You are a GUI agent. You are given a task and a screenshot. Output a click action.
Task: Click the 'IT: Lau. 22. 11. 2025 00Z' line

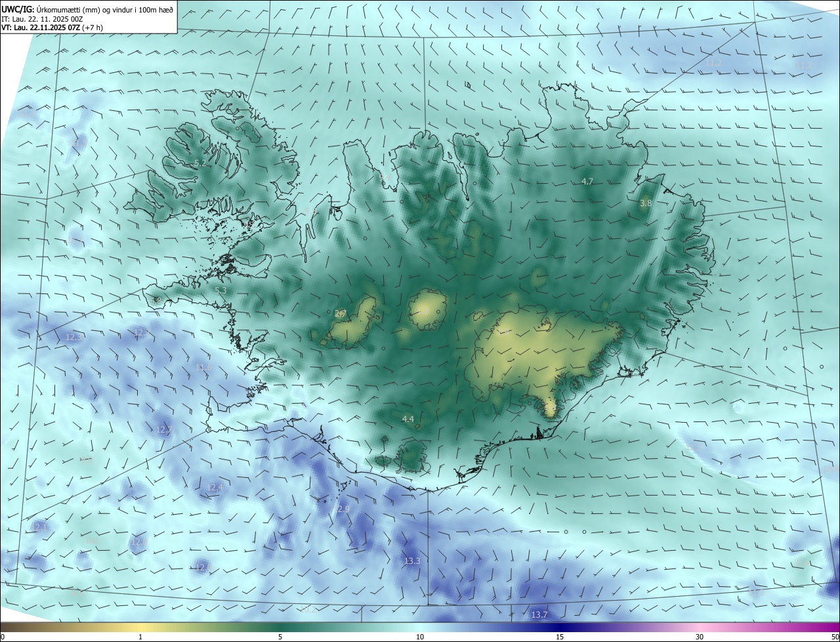click(x=41, y=19)
